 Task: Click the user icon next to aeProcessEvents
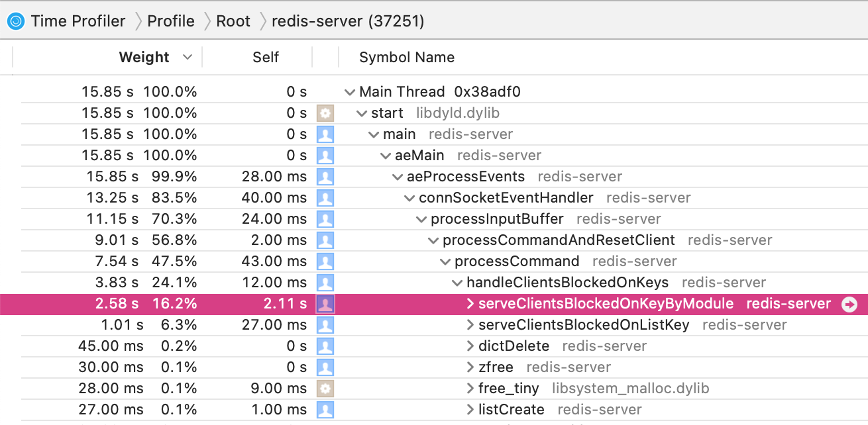point(325,177)
